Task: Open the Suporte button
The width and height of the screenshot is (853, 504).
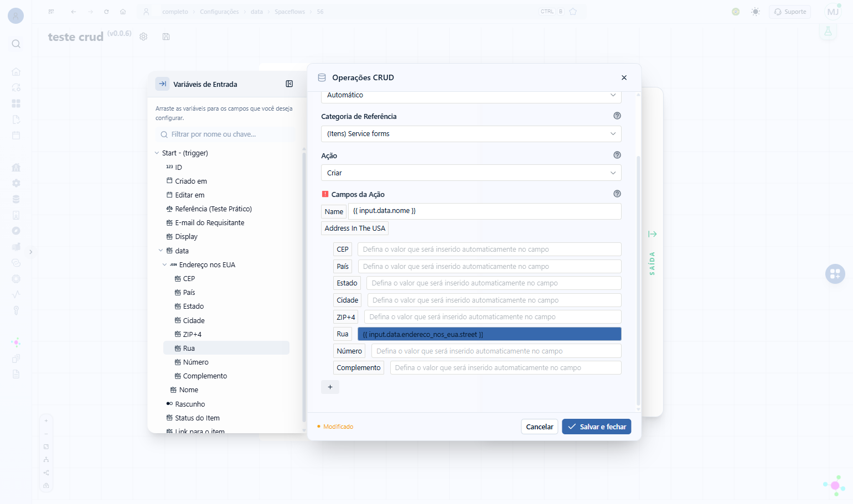Action: (790, 12)
